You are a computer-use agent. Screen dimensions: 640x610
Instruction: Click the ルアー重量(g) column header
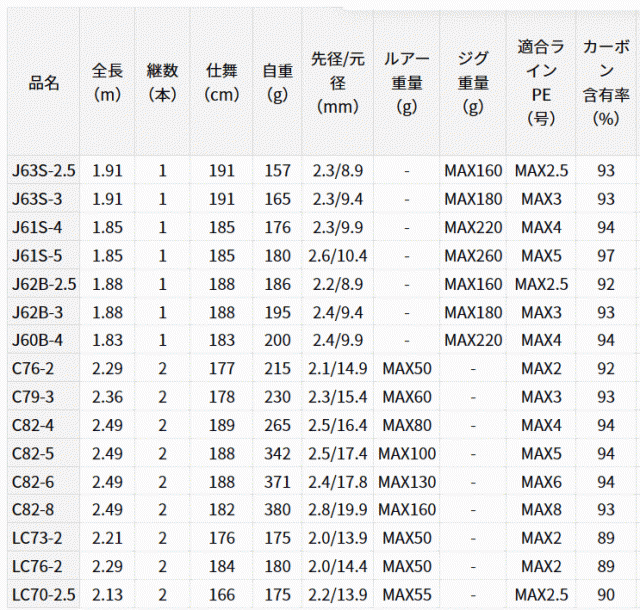click(x=407, y=82)
